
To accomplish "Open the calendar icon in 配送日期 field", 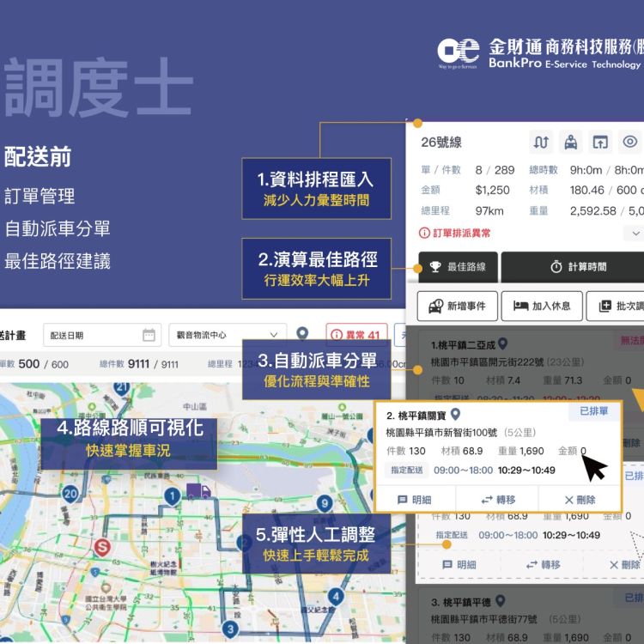I will coord(149,335).
